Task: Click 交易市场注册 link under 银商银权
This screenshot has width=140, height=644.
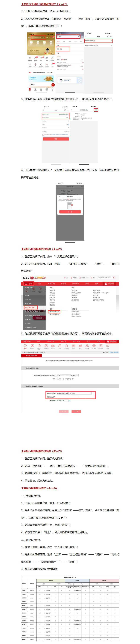Action: tap(75, 312)
